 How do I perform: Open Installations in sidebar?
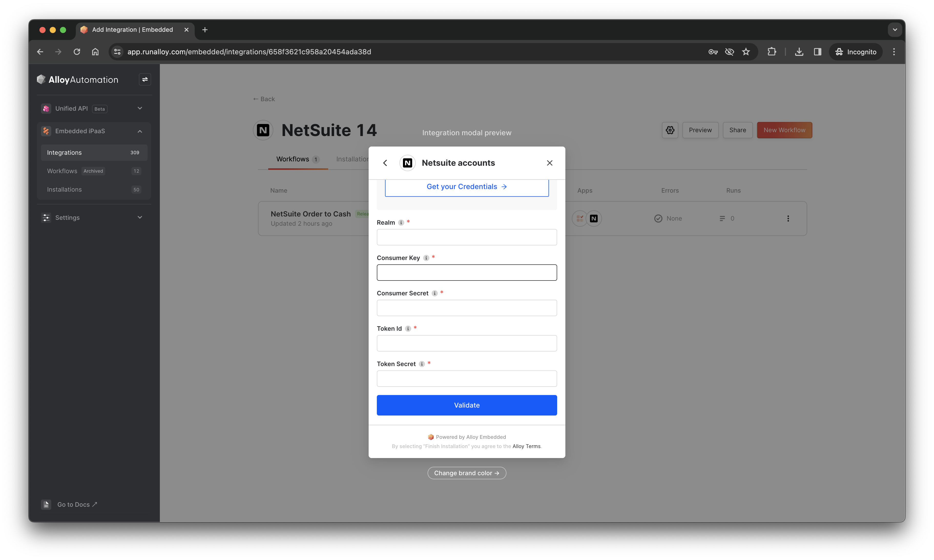[64, 189]
